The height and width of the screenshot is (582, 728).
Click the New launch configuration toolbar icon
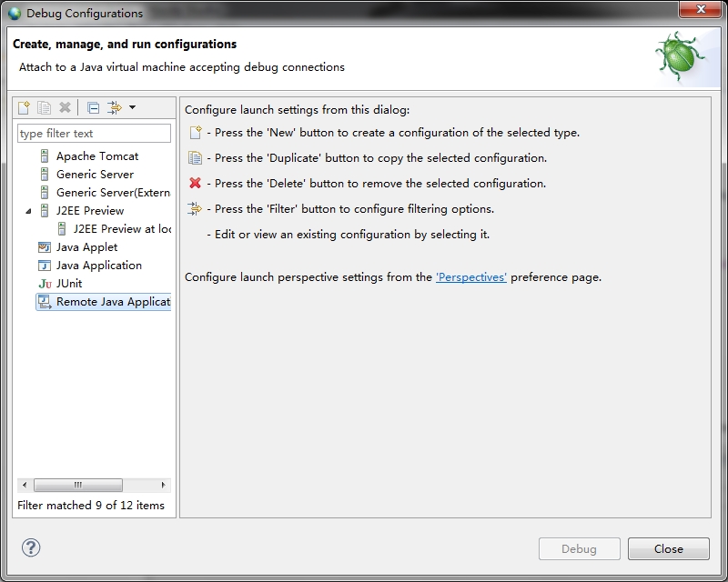[24, 107]
